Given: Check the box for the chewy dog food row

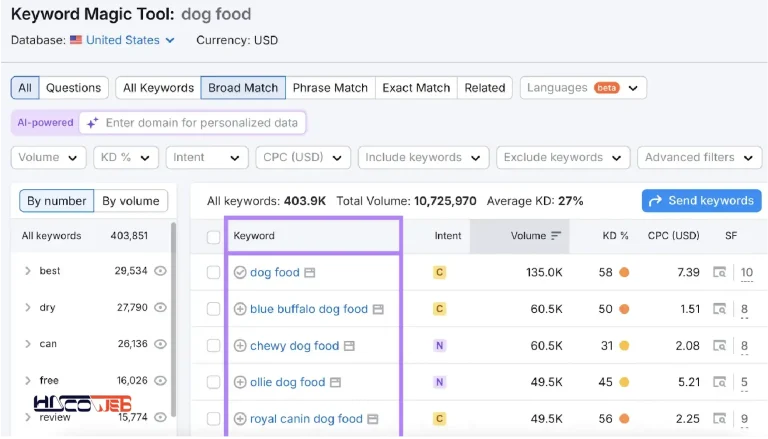Looking at the screenshot, I should [214, 346].
